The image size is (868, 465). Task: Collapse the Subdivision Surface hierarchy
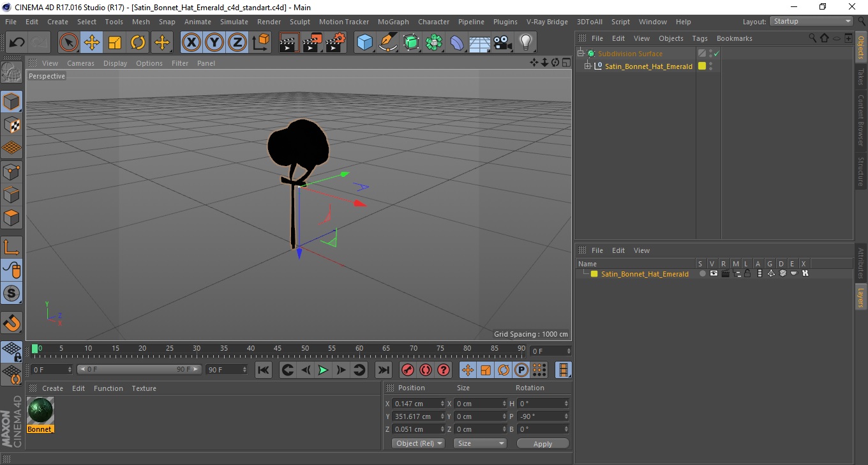tap(580, 54)
